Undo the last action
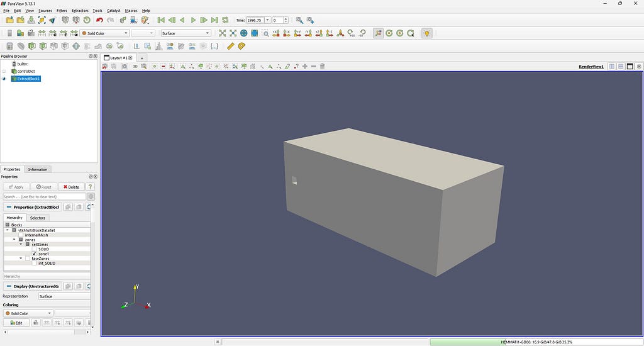 99,20
